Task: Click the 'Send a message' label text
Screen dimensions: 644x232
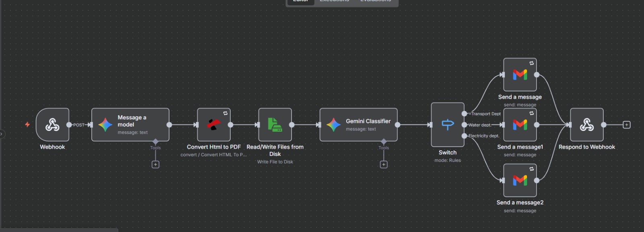Action: pos(520,97)
